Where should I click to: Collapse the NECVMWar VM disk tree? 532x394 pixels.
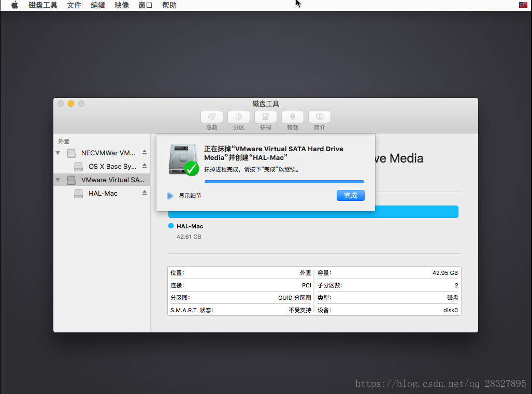pyautogui.click(x=58, y=153)
